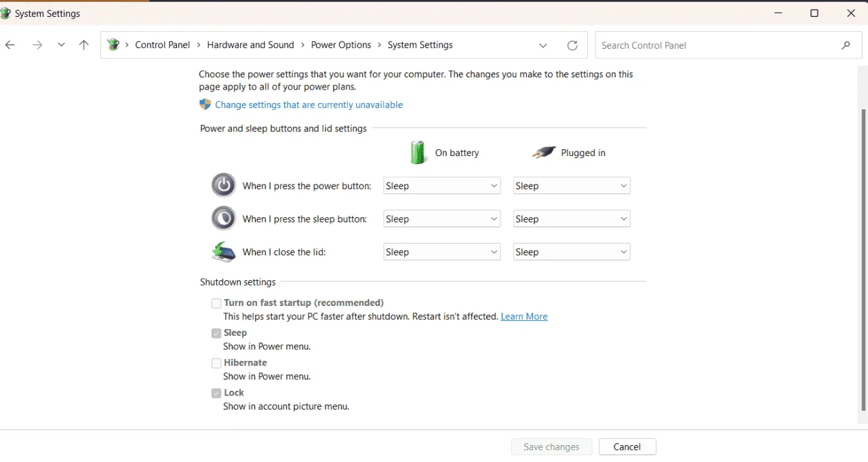Click the Power Options icon in address bar

pyautogui.click(x=114, y=45)
